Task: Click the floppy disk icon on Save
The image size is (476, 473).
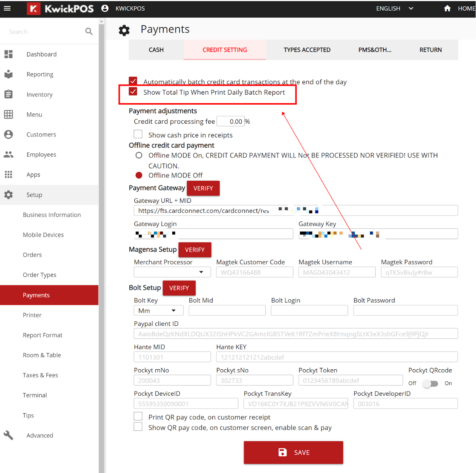Action: point(283,452)
